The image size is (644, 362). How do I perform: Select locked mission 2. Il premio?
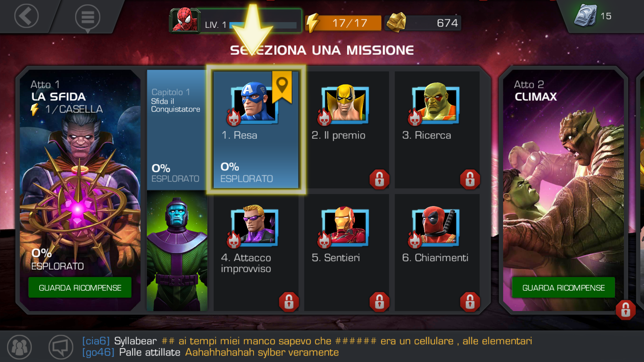346,129
